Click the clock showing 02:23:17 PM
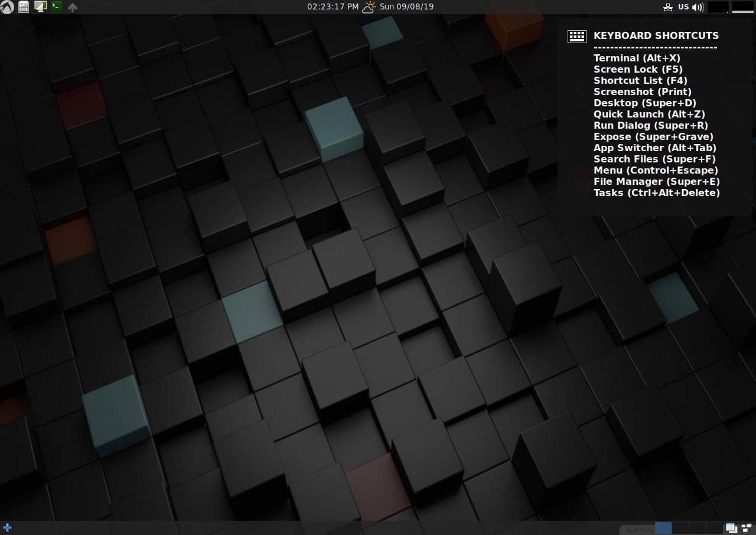 pyautogui.click(x=333, y=7)
